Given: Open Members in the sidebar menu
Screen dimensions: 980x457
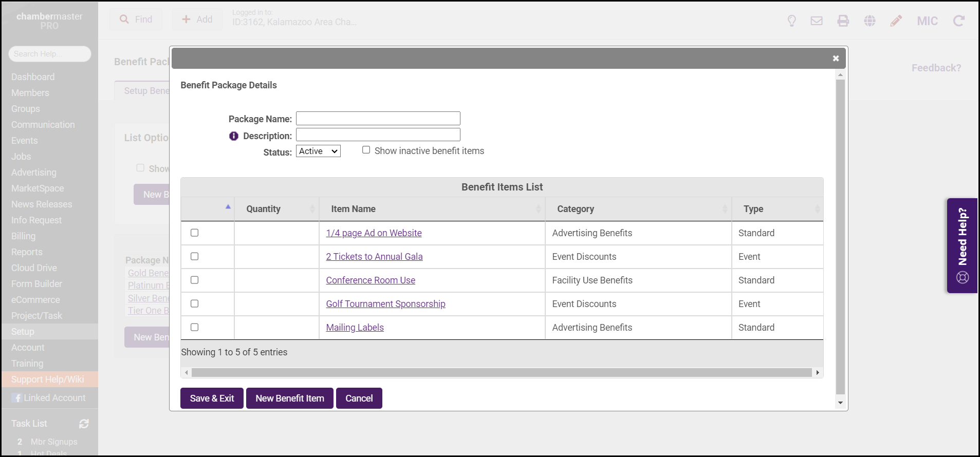Looking at the screenshot, I should coord(30,93).
